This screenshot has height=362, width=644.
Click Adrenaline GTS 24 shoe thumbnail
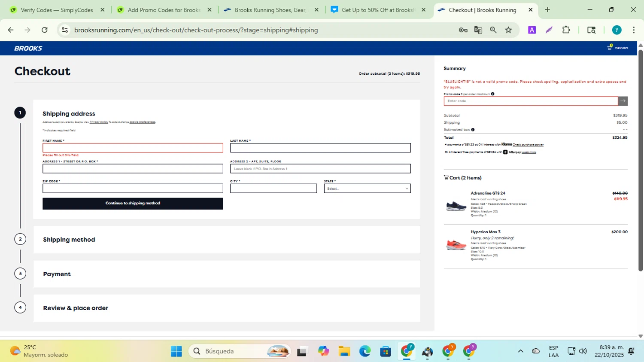456,206
